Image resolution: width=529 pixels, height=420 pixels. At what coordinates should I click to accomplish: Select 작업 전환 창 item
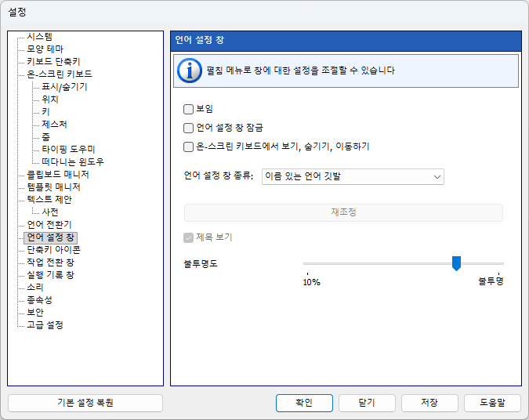(x=50, y=262)
